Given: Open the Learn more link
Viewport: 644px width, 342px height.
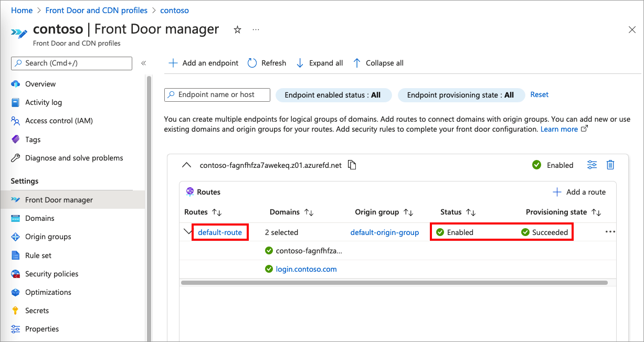Looking at the screenshot, I should [x=559, y=129].
